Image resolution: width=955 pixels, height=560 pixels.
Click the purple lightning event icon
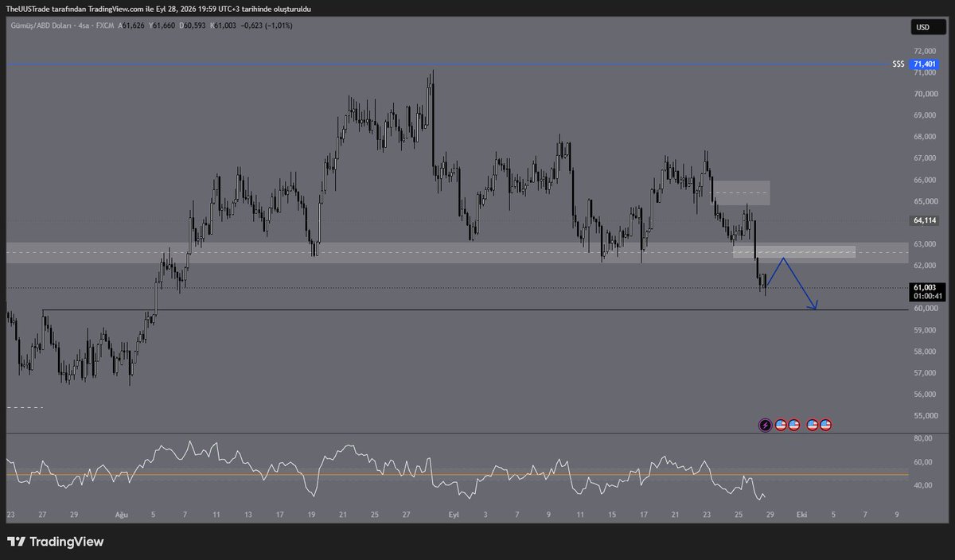[x=766, y=425]
